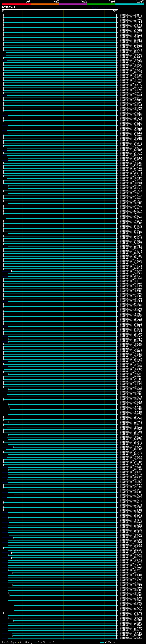Click the red ~20% identity legend bar
The image size is (146, 644).
tap(16, 4)
